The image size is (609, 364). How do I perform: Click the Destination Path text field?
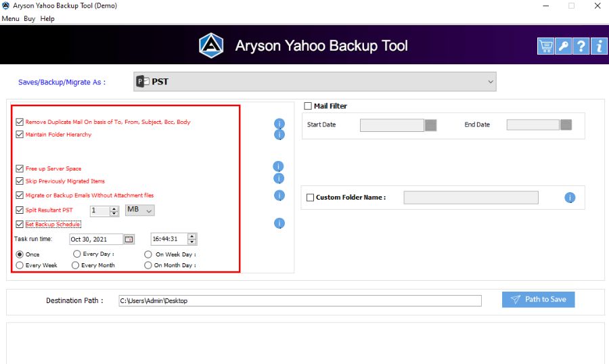300,300
